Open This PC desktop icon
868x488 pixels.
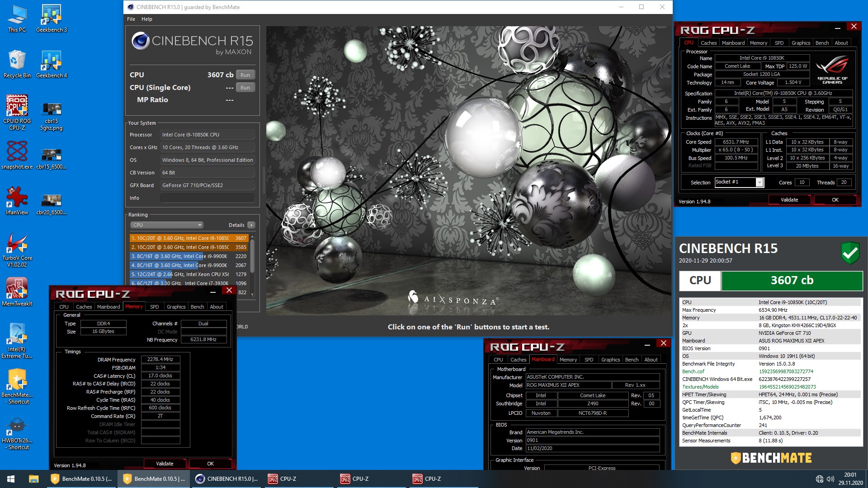pyautogui.click(x=17, y=19)
